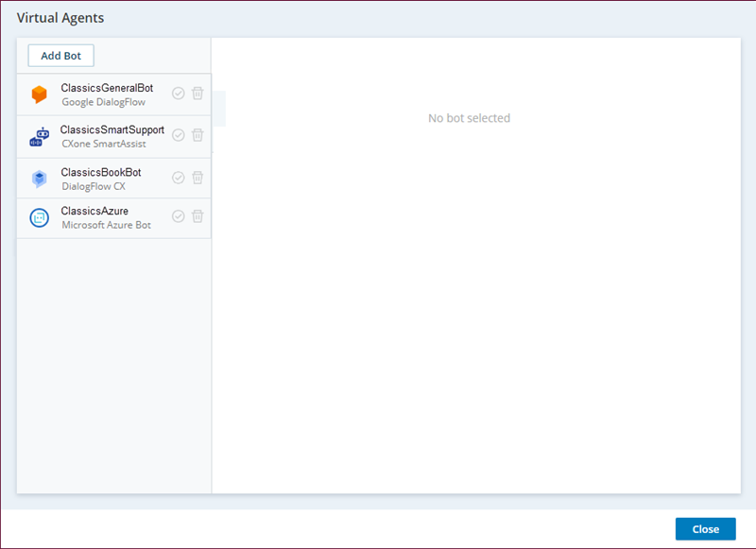Image resolution: width=756 pixels, height=549 pixels.
Task: Delete ClassicsSmartSupport with trash icon
Action: tap(198, 135)
